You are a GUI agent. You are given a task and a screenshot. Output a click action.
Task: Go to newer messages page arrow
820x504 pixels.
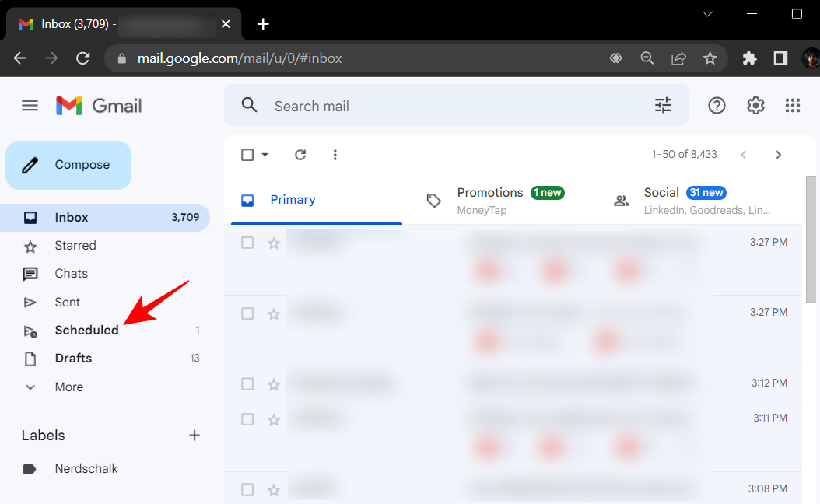pos(744,155)
